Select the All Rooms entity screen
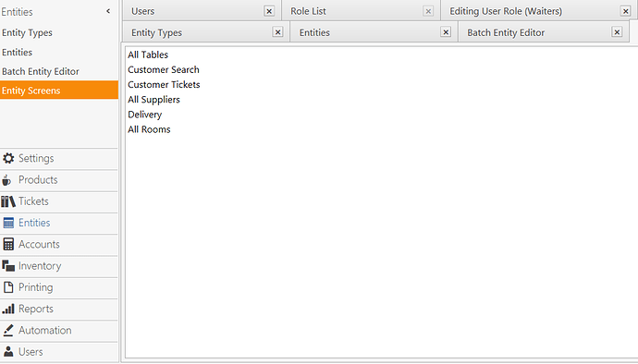 (149, 129)
